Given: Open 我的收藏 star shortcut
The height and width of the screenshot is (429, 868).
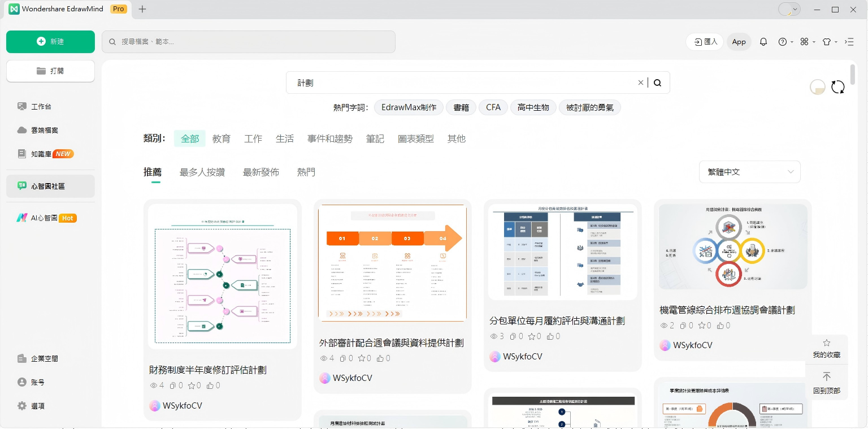Looking at the screenshot, I should (826, 348).
